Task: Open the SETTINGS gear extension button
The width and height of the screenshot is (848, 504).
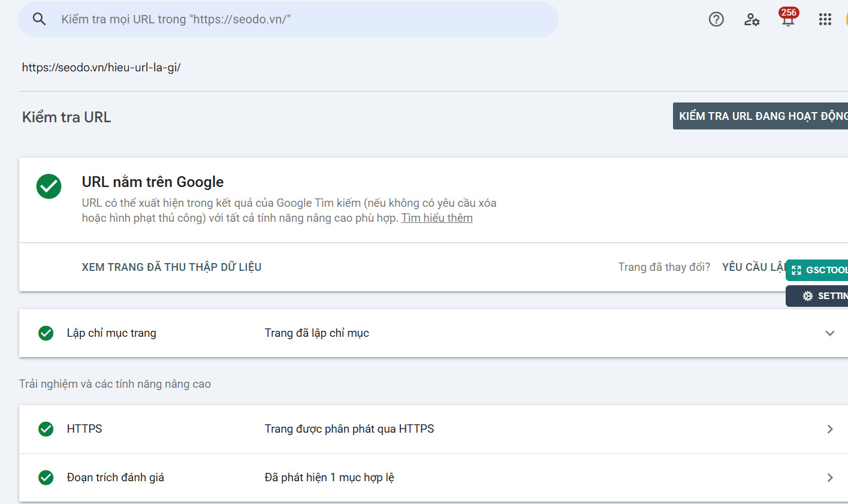Action: pyautogui.click(x=817, y=296)
